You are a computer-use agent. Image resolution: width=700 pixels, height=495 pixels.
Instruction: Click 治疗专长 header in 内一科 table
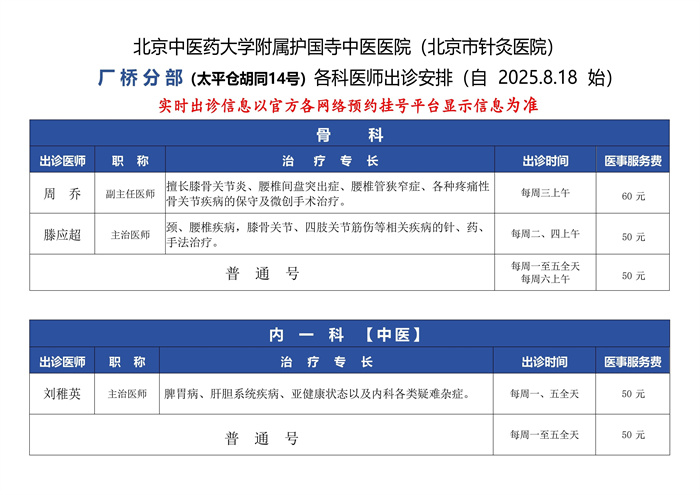[326, 362]
